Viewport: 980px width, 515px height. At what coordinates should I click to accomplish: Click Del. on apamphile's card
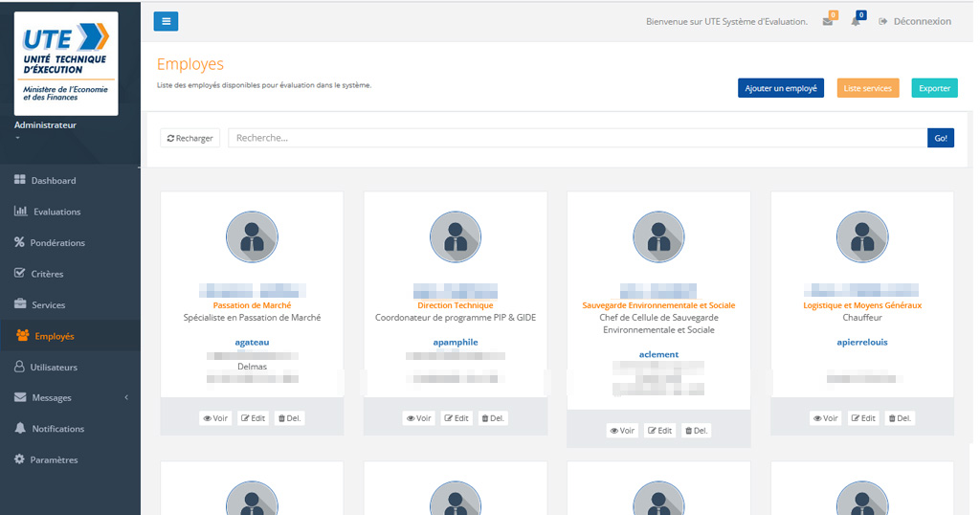(x=493, y=418)
